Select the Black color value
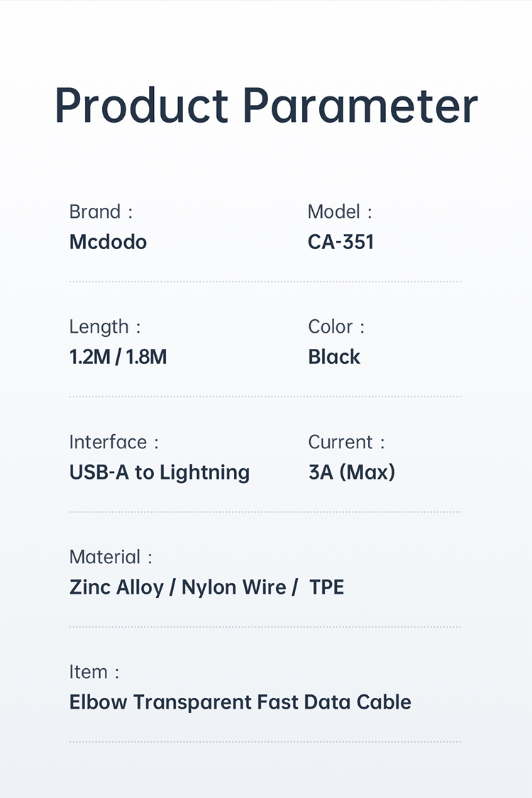The image size is (532, 798). coord(334,357)
